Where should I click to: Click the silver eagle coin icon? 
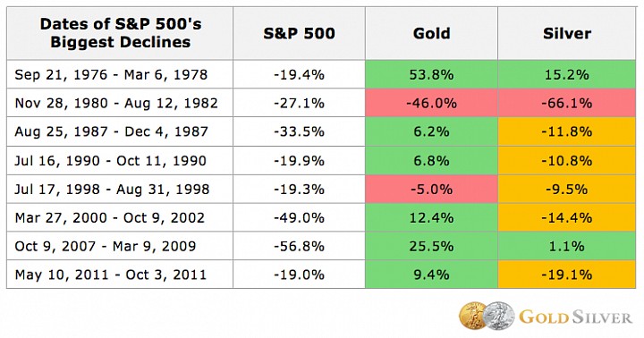(498, 317)
